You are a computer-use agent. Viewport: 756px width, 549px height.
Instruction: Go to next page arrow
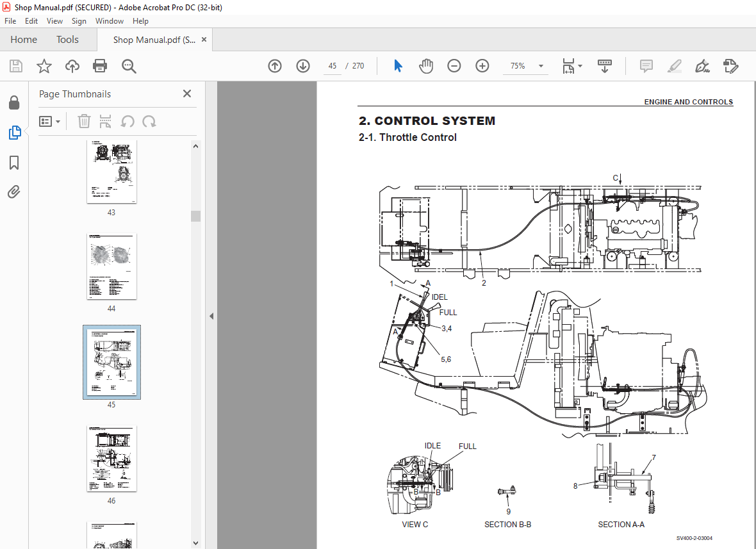click(x=303, y=66)
